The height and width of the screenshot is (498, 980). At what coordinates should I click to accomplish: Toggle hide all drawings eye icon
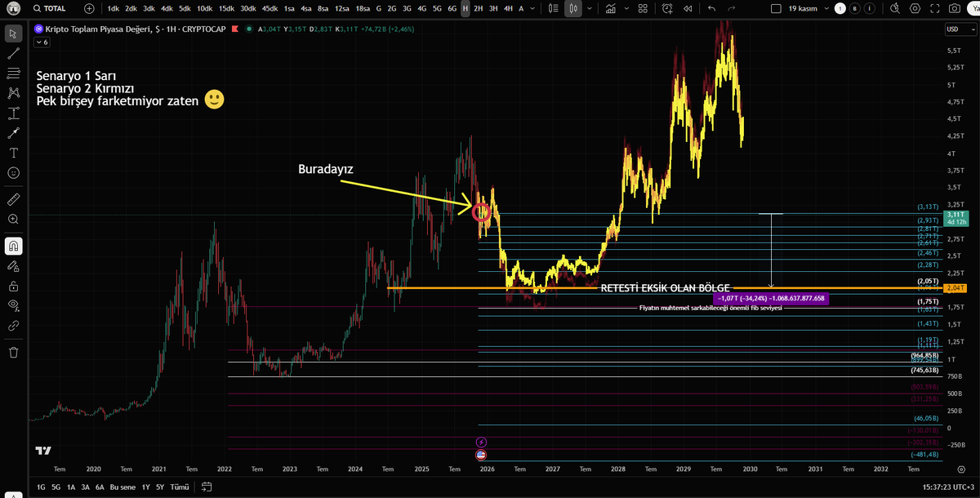click(13, 305)
